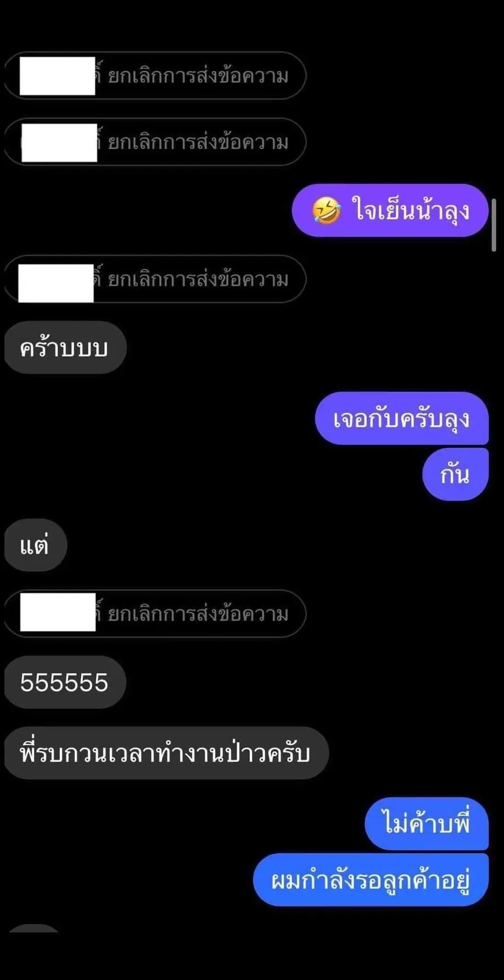Screen dimensions: 504x980
Task: Click the white redacted name above 'คร้าบบบ'
Action: click(56, 283)
